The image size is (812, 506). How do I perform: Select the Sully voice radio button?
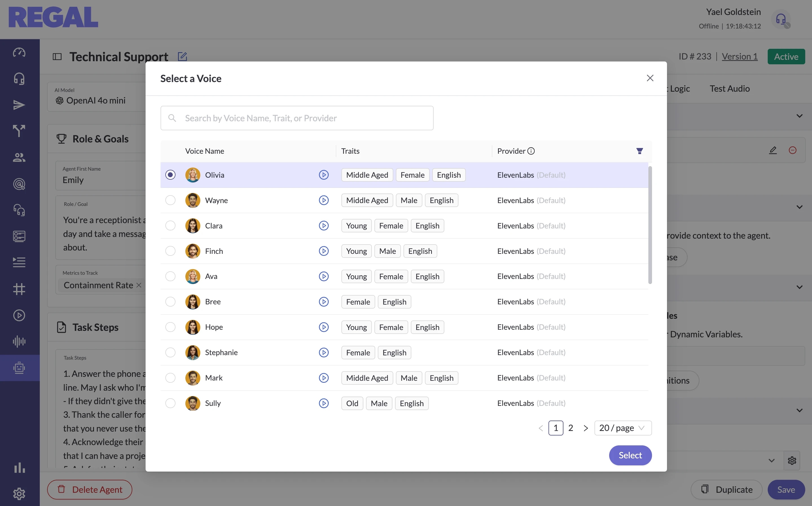(171, 403)
